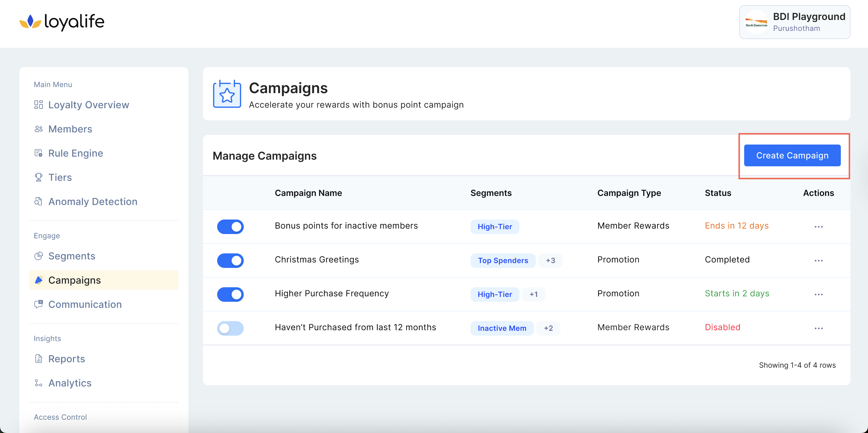Open the Analytics menu item
Image resolution: width=868 pixels, height=433 pixels.
(x=70, y=383)
